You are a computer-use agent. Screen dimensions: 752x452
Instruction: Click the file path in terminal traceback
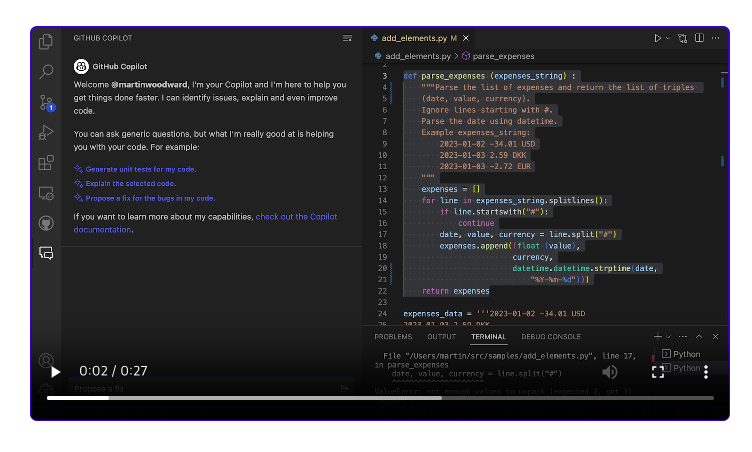click(500, 356)
